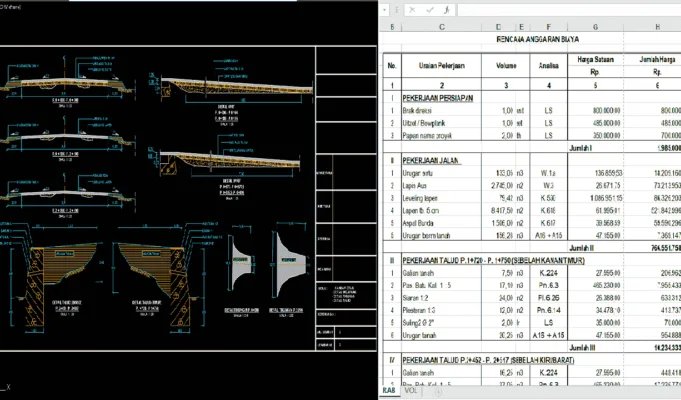Click the formula bar resize dots handle
This screenshot has width=681, height=400.
click(396, 10)
